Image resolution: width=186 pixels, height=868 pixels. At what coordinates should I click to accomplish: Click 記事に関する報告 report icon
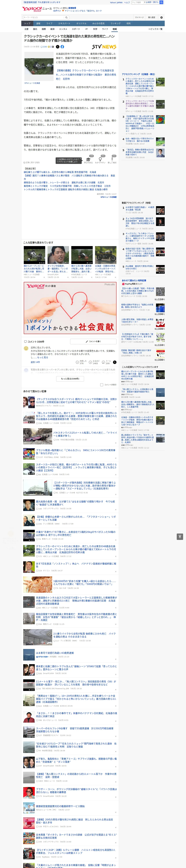tap(31, 163)
